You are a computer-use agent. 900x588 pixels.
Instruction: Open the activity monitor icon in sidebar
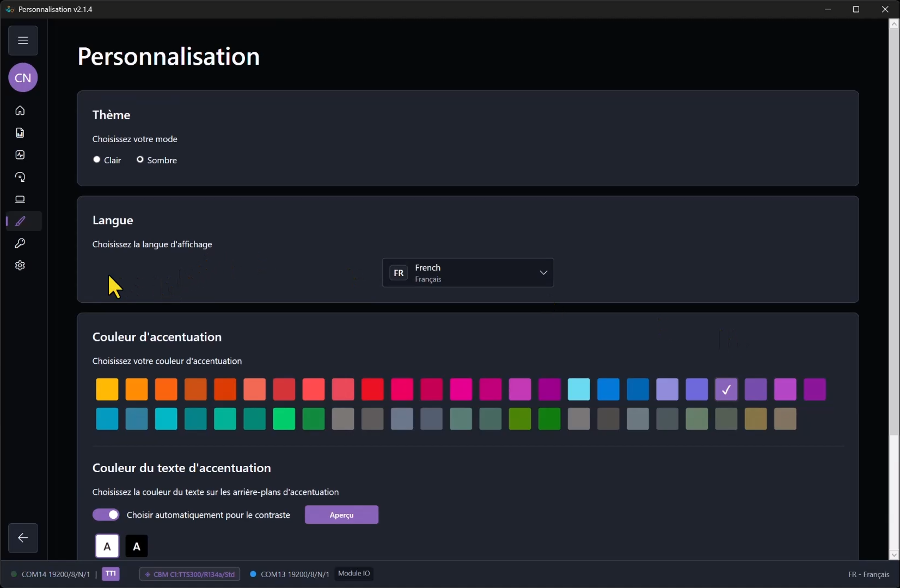[x=20, y=155]
